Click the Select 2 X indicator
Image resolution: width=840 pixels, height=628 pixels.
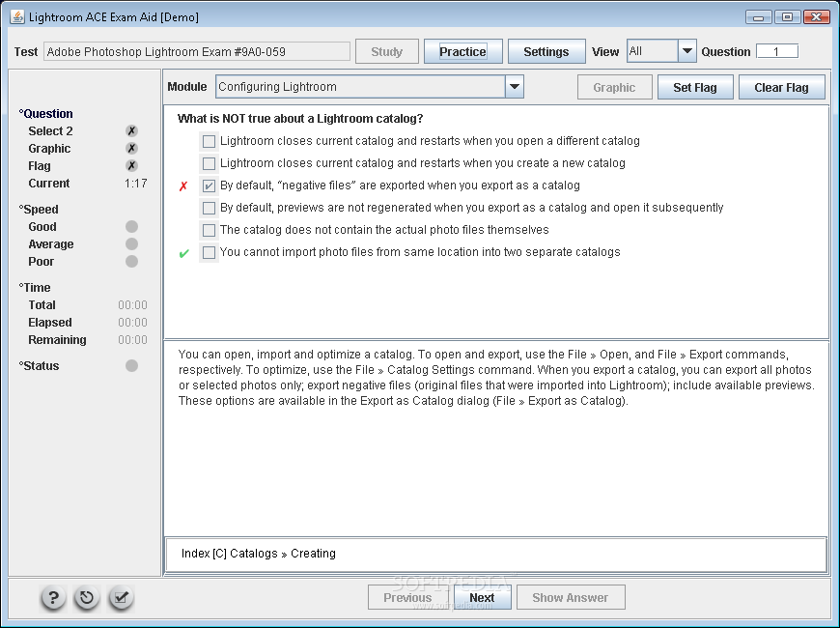(x=131, y=130)
